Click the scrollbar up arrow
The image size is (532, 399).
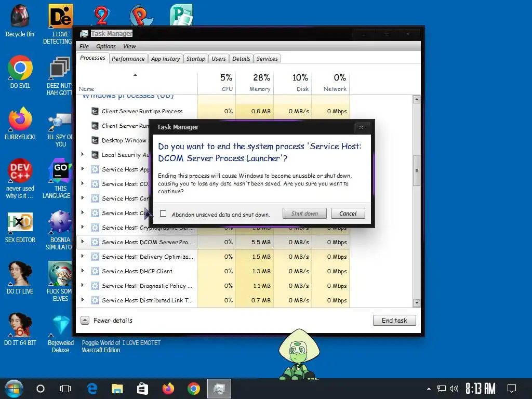[x=417, y=99]
